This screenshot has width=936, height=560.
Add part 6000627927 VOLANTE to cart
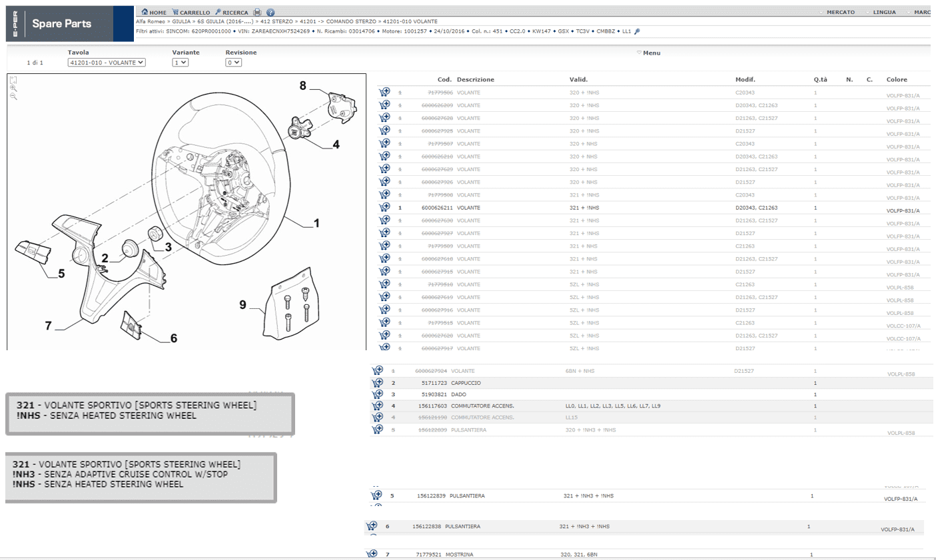pos(384,233)
